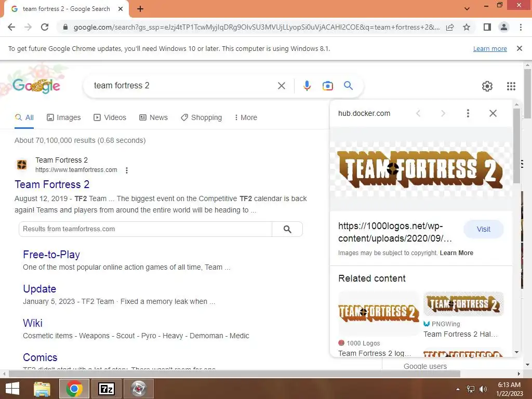Screen dimensions: 532x399
Task: Switch to the News tab
Action: pyautogui.click(x=153, y=117)
